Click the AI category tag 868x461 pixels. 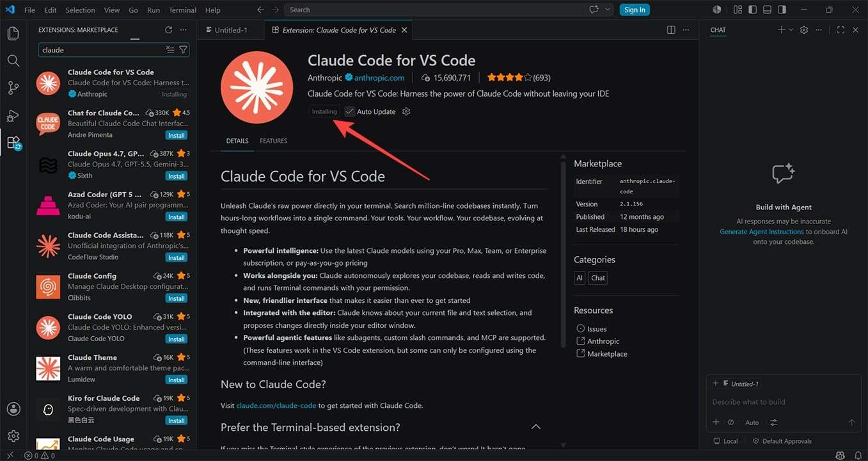pos(580,278)
